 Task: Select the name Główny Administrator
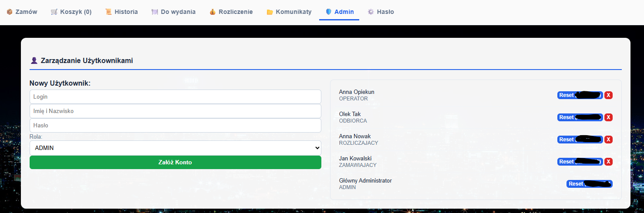(x=365, y=180)
